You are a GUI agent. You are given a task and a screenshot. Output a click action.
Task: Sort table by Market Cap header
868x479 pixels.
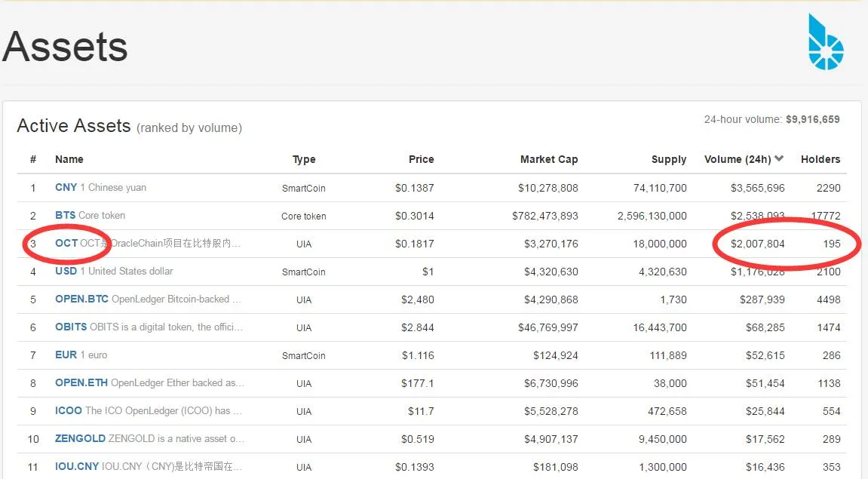click(549, 159)
